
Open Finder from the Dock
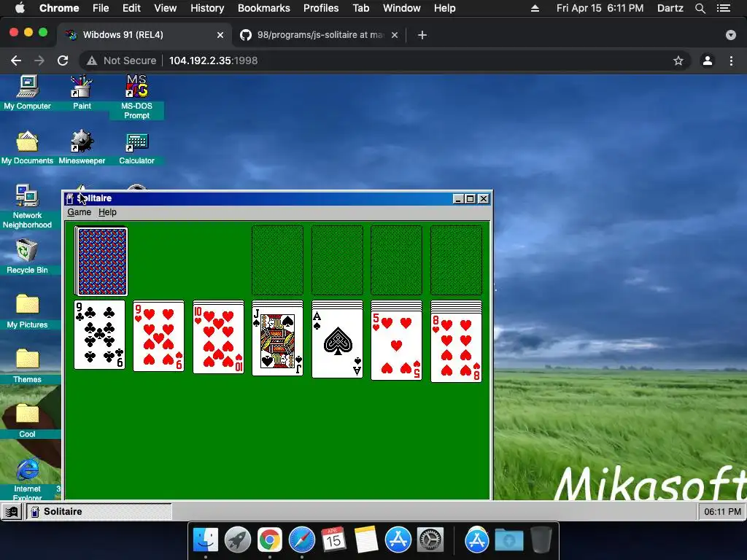click(206, 540)
